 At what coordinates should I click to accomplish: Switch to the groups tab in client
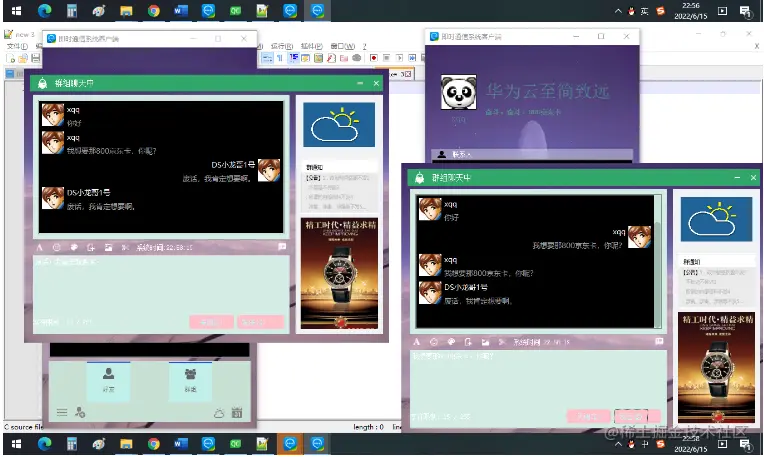[x=190, y=381]
